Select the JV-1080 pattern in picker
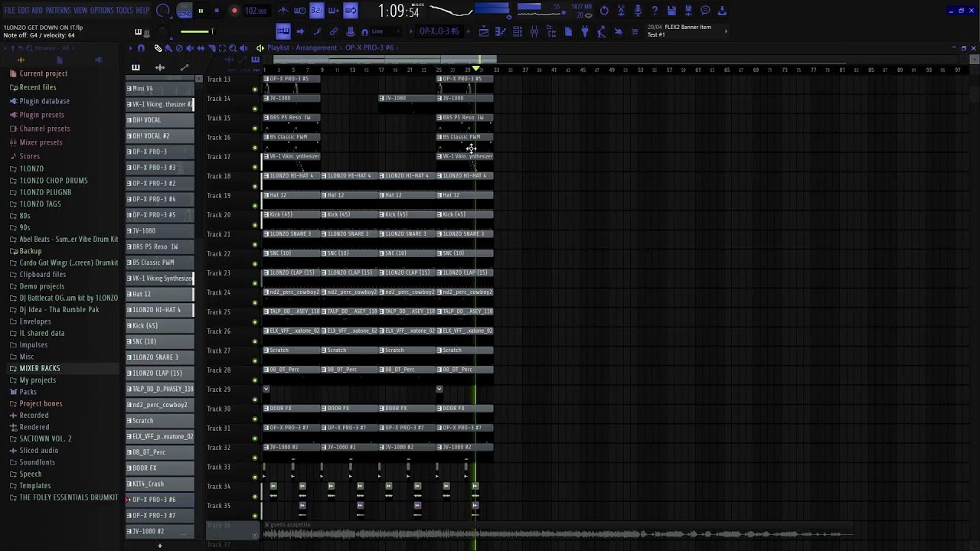Image resolution: width=980 pixels, height=551 pixels. [x=160, y=230]
